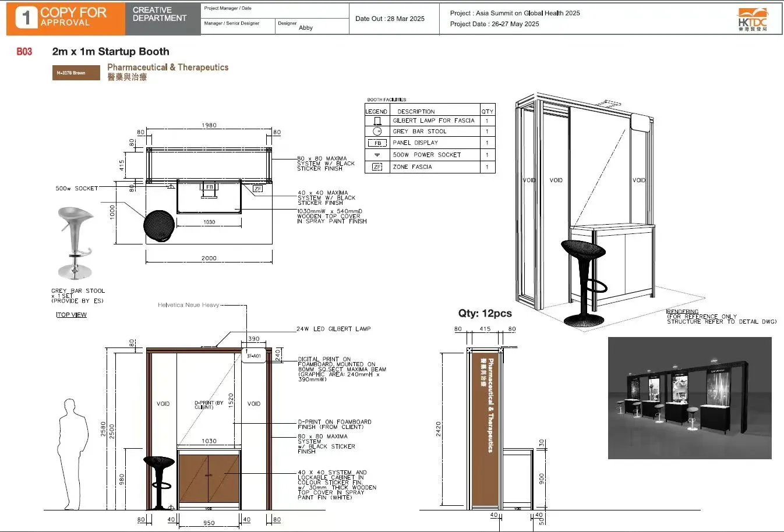784x532 pixels.
Task: Click the 'Helvetica Neue Heavy' font note
Action: click(189, 305)
